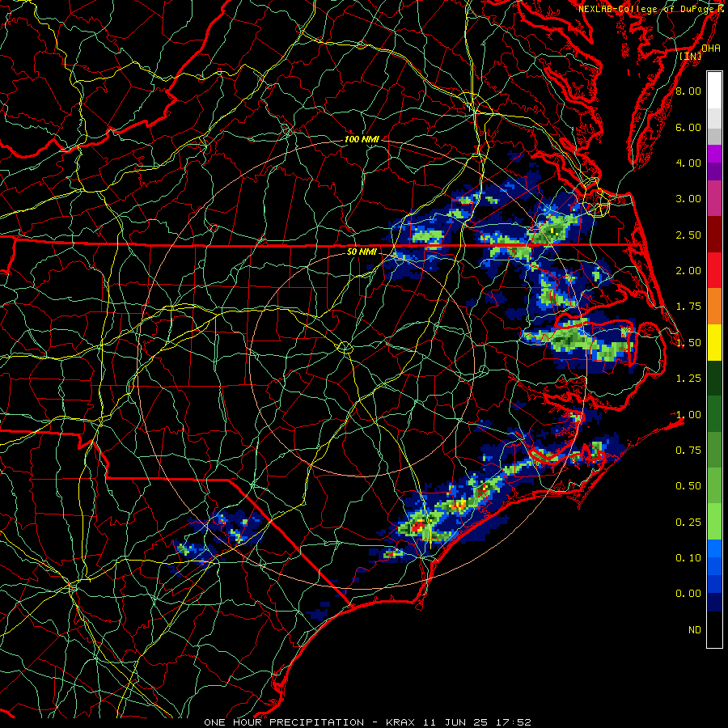Click the "1.75" legend value
This screenshot has height=728, width=728.
[688, 307]
